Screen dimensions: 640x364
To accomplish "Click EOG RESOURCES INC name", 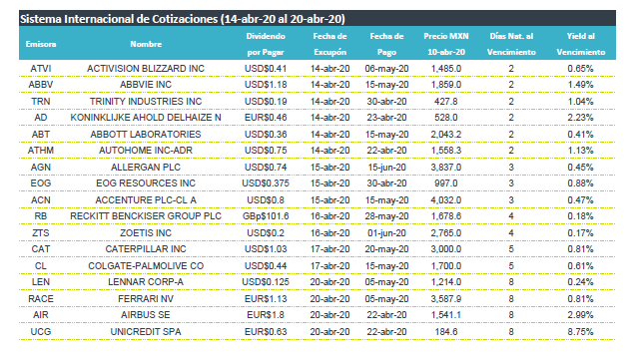I will tap(146, 183).
